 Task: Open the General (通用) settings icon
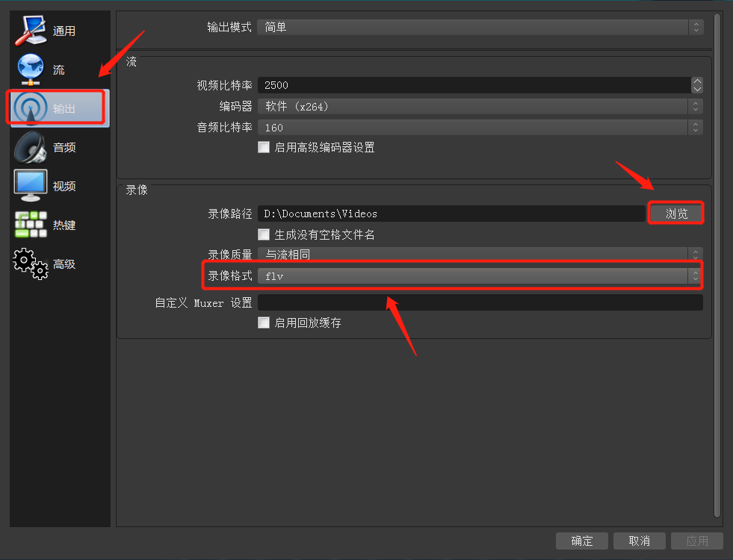click(x=31, y=29)
